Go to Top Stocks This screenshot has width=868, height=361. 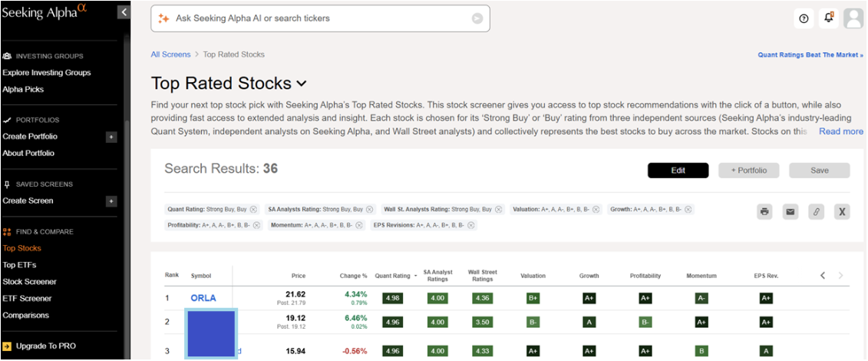tap(21, 248)
